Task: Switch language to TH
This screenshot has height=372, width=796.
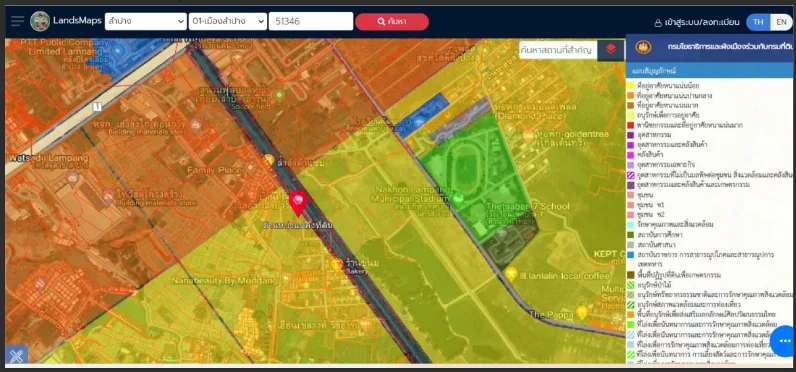Action: 758,22
